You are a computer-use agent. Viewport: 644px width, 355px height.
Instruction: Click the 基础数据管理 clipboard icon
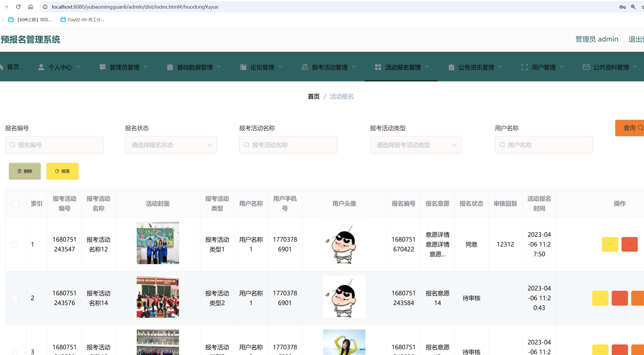pyautogui.click(x=170, y=67)
